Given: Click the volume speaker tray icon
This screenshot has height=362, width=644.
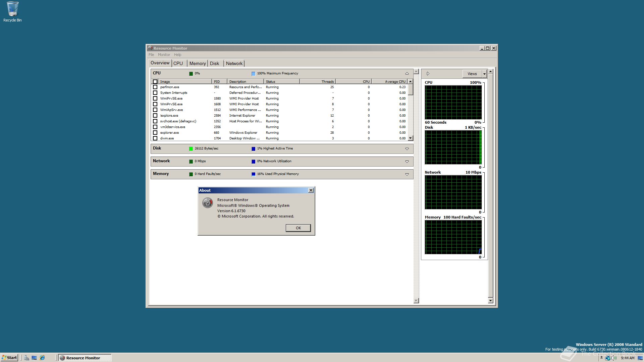Looking at the screenshot, I should click(x=614, y=358).
